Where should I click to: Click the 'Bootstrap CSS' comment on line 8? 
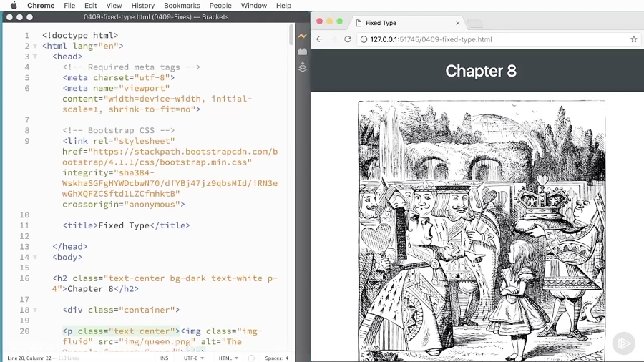point(119,130)
